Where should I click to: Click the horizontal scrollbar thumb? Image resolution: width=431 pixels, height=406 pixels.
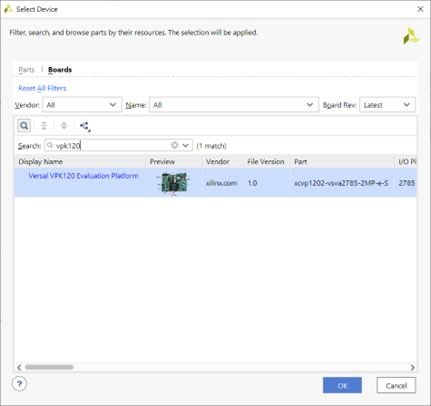(49, 367)
